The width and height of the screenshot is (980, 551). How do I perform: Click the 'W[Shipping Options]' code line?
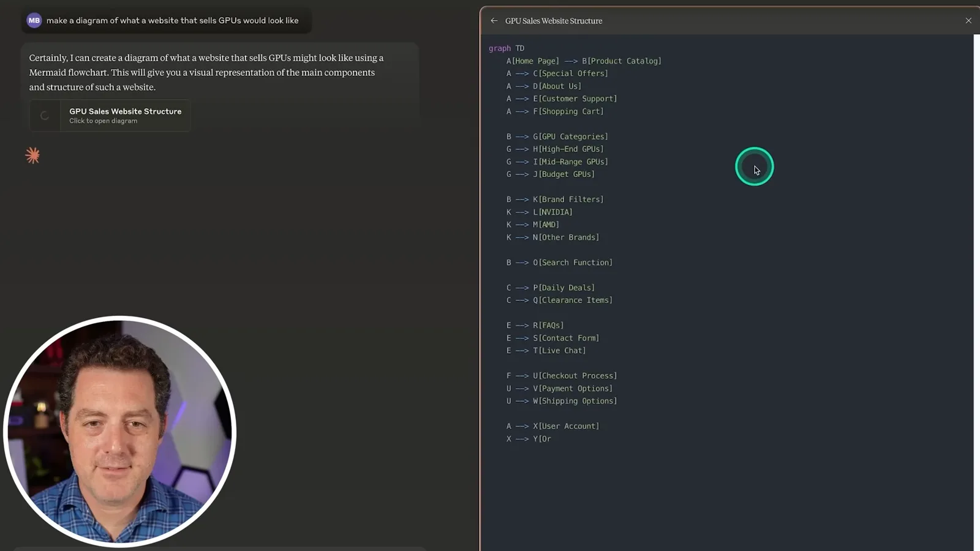562,401
